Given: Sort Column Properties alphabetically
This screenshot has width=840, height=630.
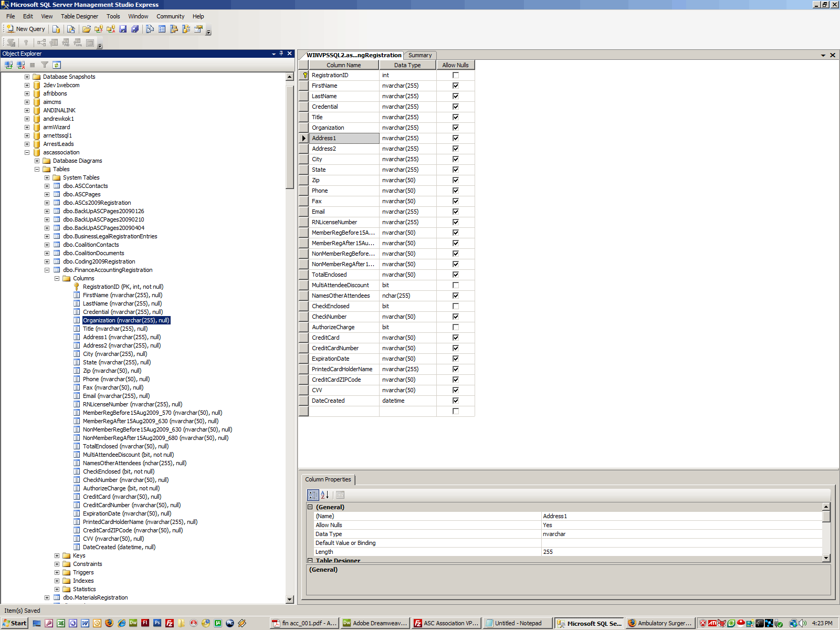Looking at the screenshot, I should (x=325, y=495).
